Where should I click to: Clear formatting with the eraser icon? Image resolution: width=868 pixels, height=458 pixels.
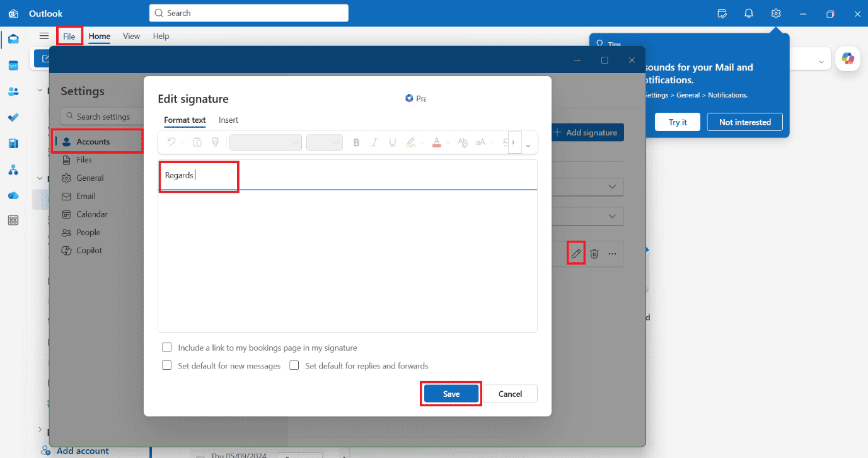point(463,142)
